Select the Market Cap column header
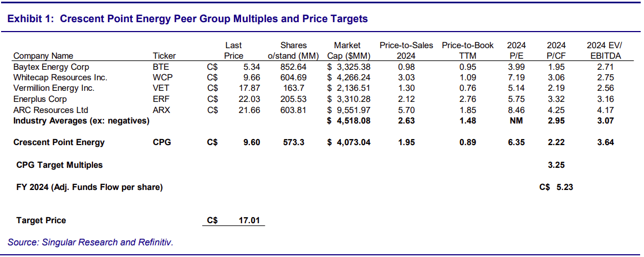 (347, 50)
